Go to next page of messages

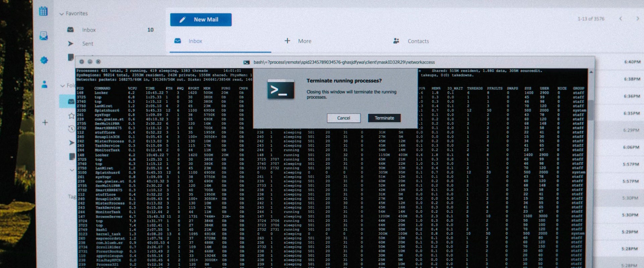pos(638,19)
